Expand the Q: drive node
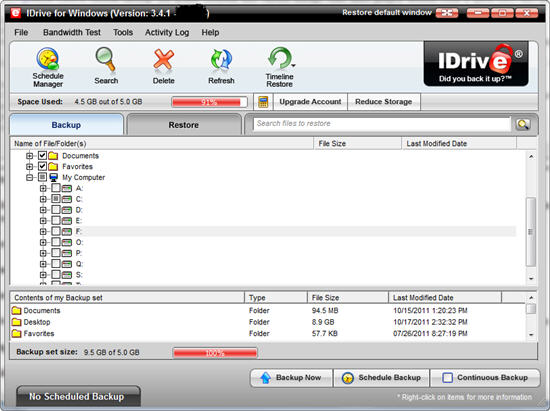Viewport: 550px width, 411px height. (x=43, y=264)
